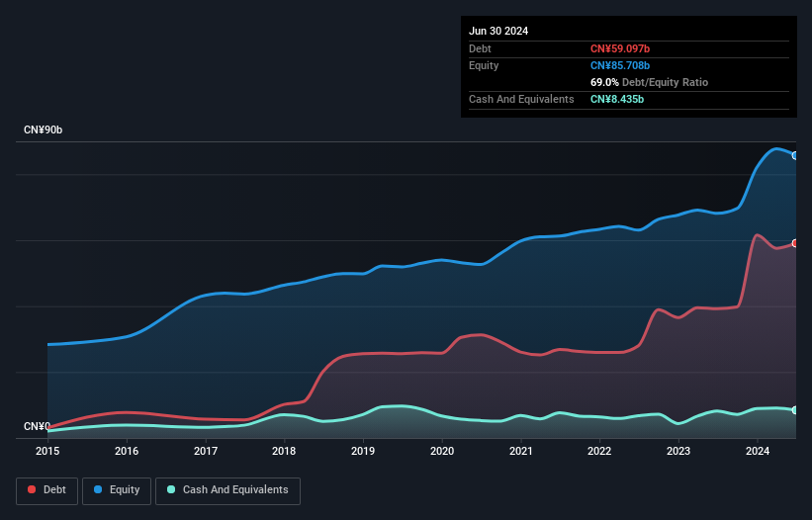The image size is (812, 520).
Task: Click the CN¥85.708b equity value
Action: [620, 65]
